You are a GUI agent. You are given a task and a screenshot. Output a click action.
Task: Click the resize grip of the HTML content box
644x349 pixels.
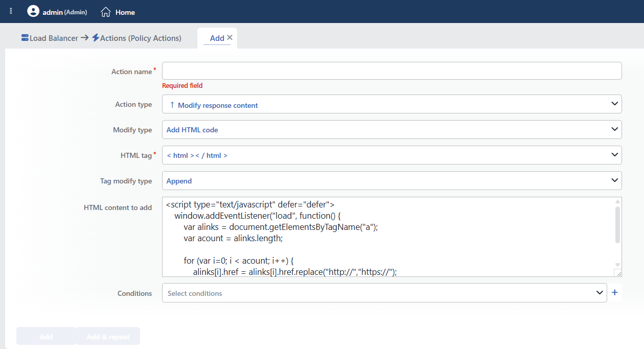(617, 273)
